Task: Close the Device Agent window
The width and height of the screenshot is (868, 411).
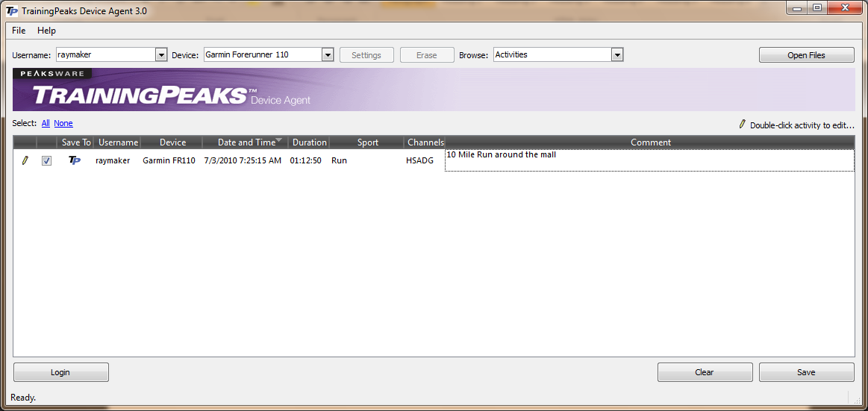Action: pyautogui.click(x=846, y=7)
